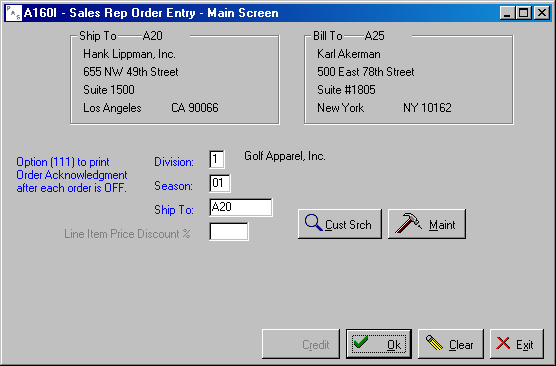Click the disabled Credit button
The width and height of the screenshot is (556, 366).
[x=301, y=344]
